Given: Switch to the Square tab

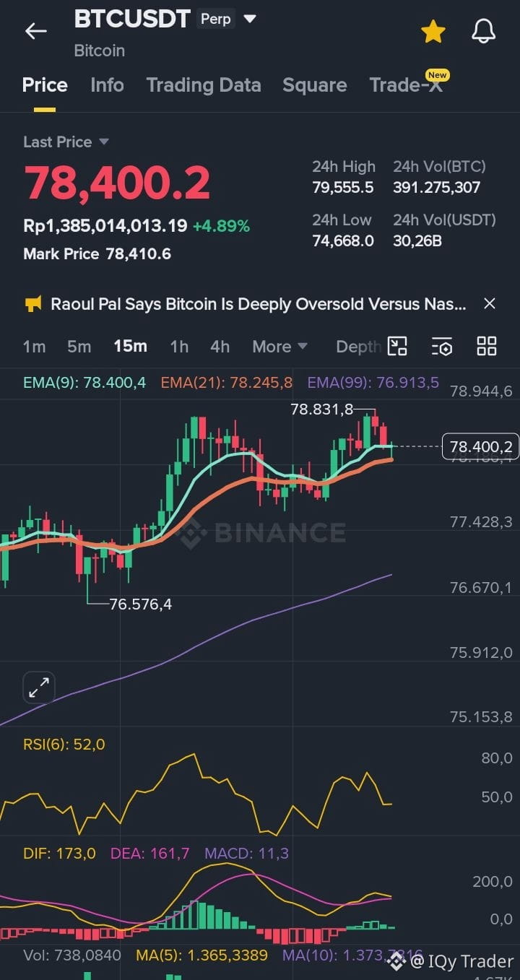Looking at the screenshot, I should click(x=315, y=85).
